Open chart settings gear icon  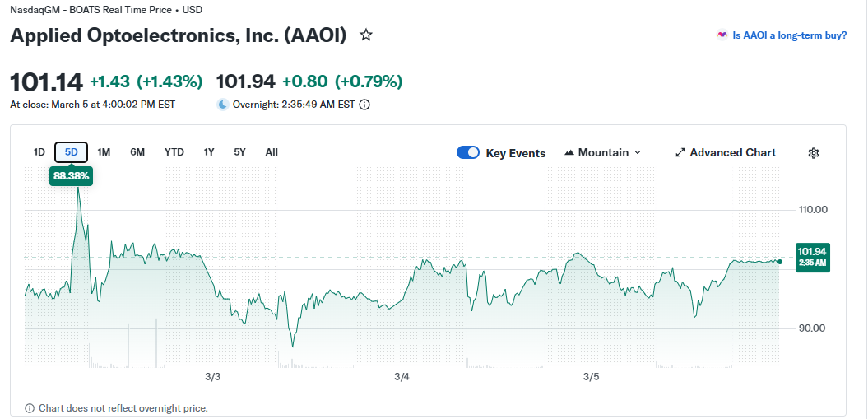point(814,153)
